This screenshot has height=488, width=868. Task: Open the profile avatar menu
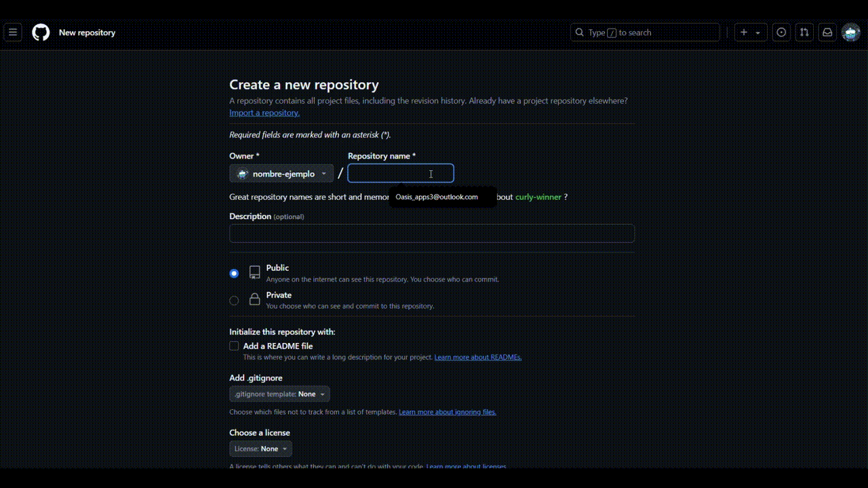click(851, 32)
